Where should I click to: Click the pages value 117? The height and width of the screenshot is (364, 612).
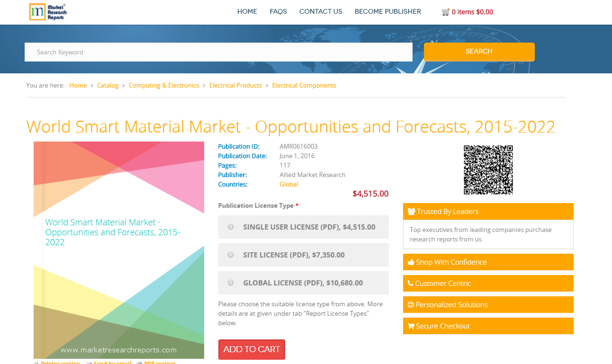pos(285,165)
